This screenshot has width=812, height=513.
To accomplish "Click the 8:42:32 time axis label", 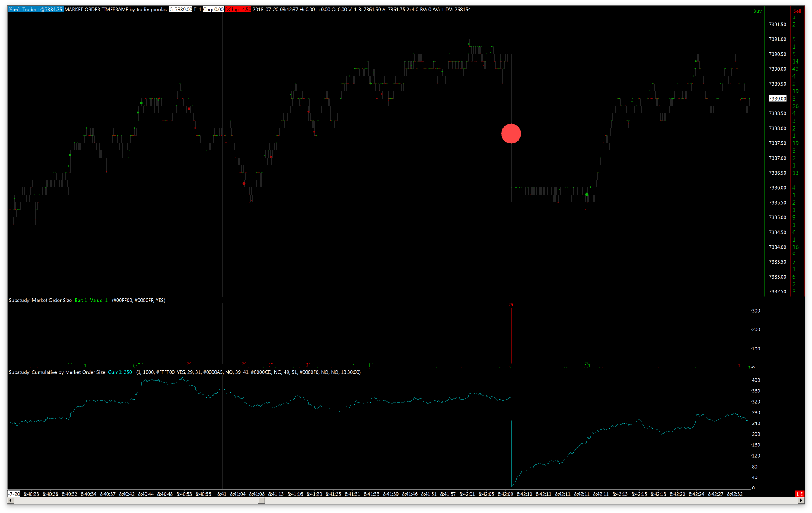I will pyautogui.click(x=735, y=494).
